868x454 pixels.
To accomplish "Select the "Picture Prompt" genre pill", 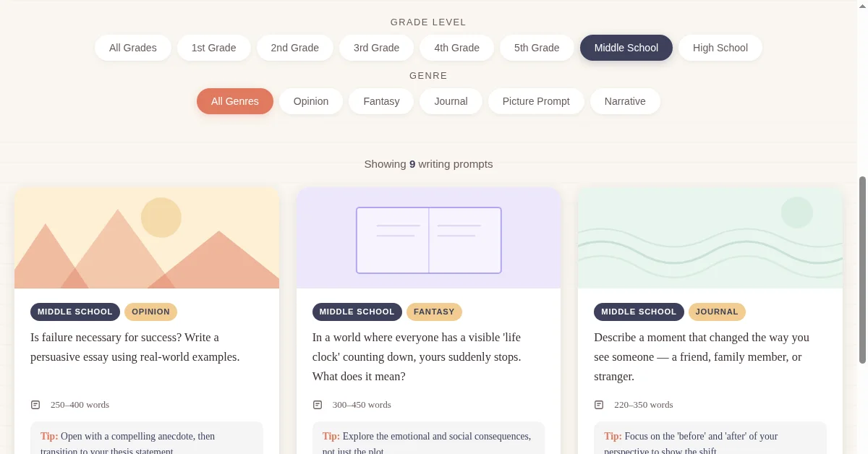I will tap(536, 101).
